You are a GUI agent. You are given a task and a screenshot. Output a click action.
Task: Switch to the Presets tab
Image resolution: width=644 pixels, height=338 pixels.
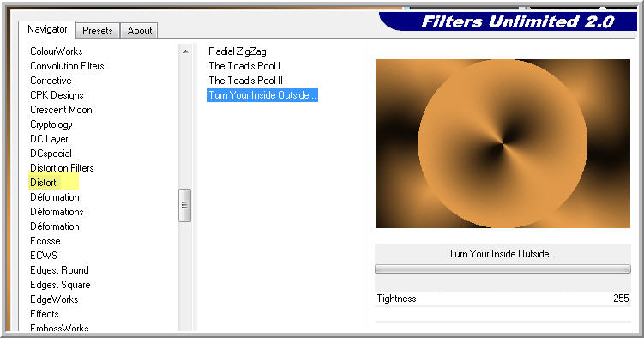click(98, 31)
